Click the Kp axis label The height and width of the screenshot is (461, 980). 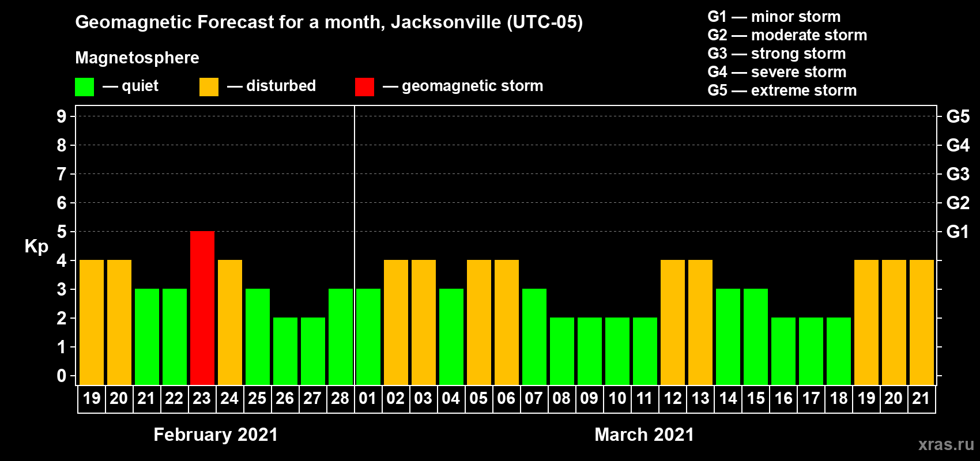pyautogui.click(x=36, y=246)
